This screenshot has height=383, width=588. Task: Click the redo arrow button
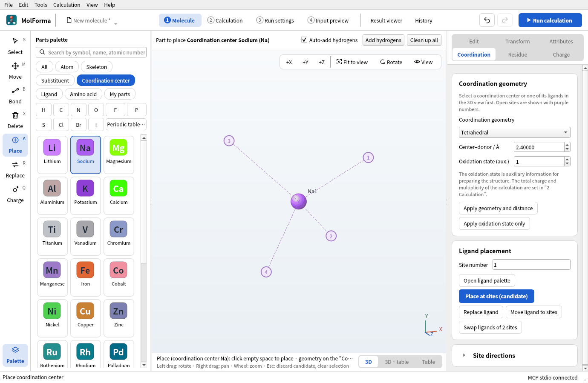pos(505,20)
